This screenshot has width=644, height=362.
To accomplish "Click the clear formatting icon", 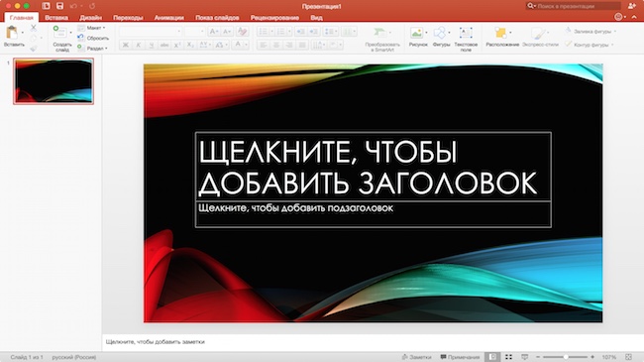I will [x=243, y=32].
